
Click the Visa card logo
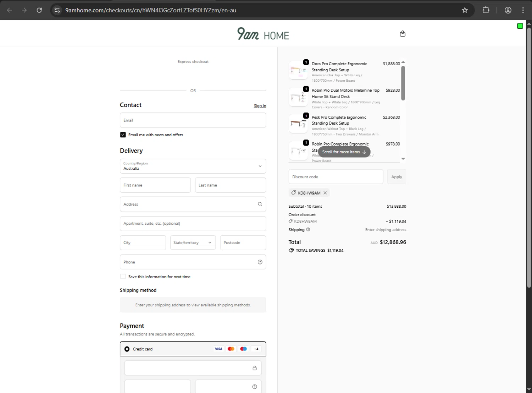[x=218, y=349]
